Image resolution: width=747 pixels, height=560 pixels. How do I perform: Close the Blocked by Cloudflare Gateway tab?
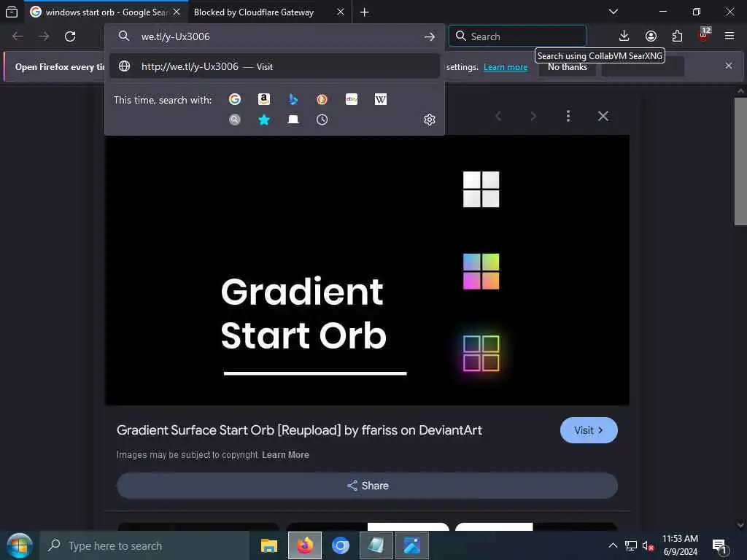(341, 12)
